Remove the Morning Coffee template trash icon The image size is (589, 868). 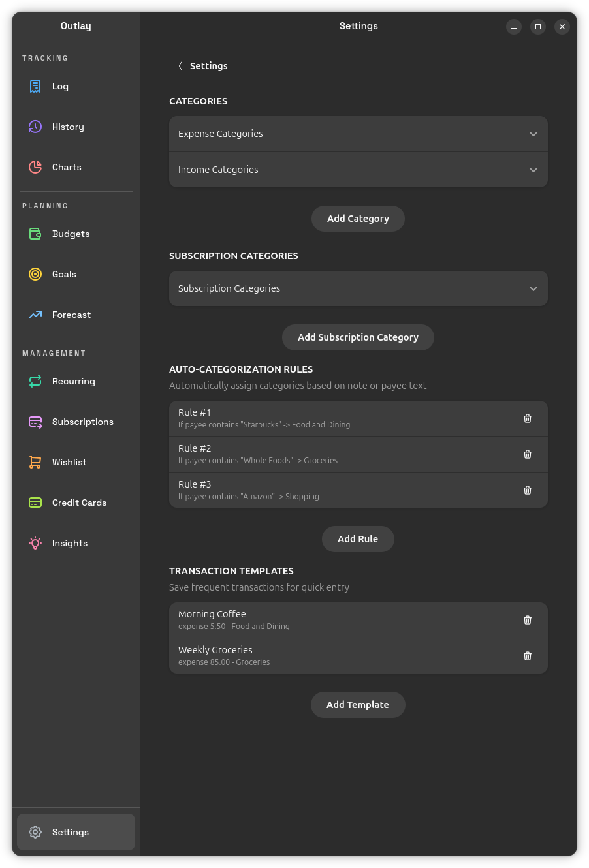click(x=528, y=620)
